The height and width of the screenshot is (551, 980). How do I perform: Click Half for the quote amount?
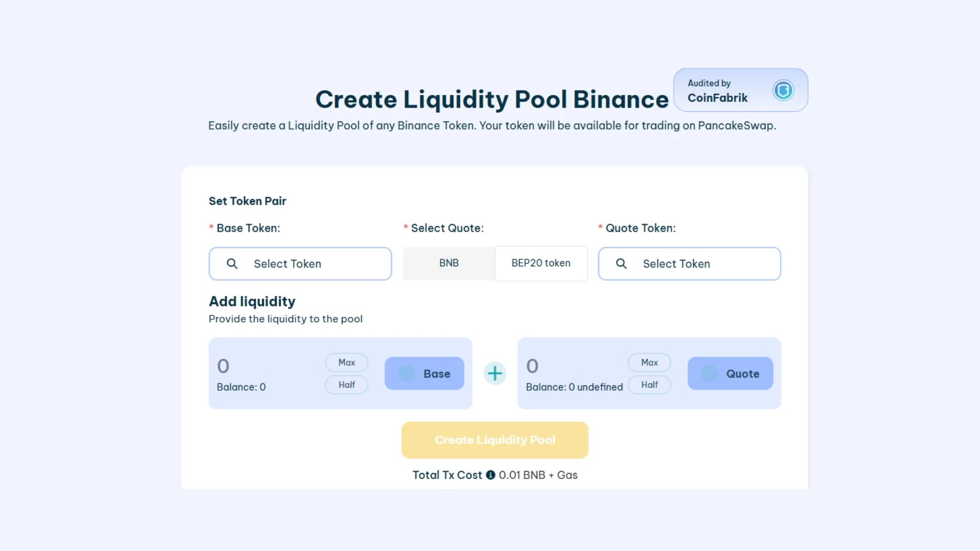coord(649,385)
